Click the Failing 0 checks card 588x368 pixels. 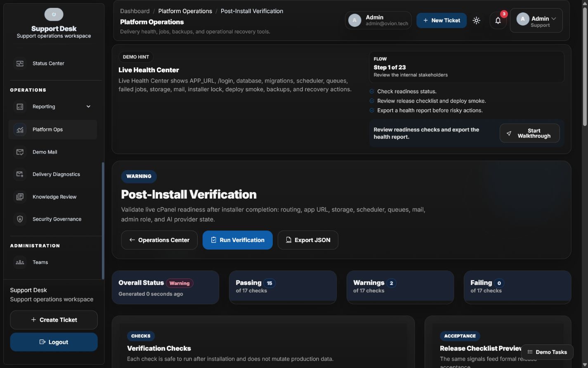(x=517, y=287)
